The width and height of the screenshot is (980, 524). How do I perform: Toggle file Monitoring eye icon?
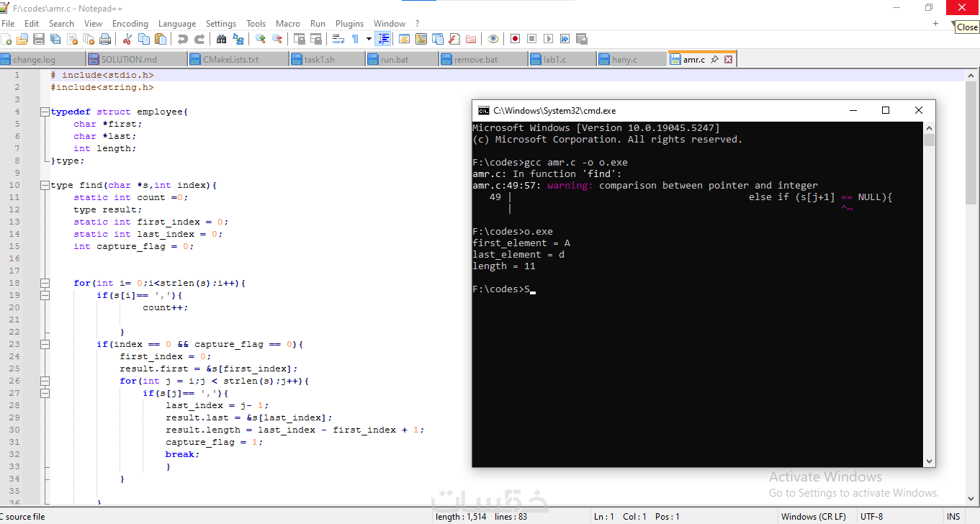493,39
